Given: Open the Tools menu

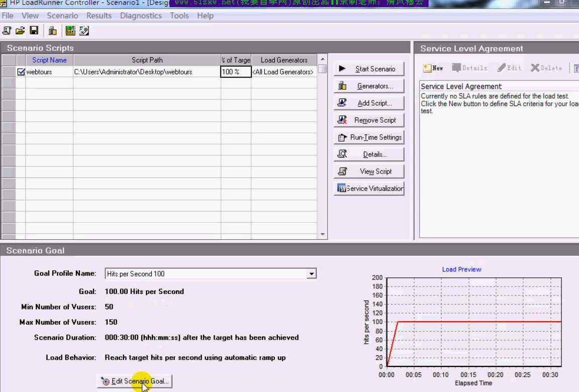Looking at the screenshot, I should 179,16.
